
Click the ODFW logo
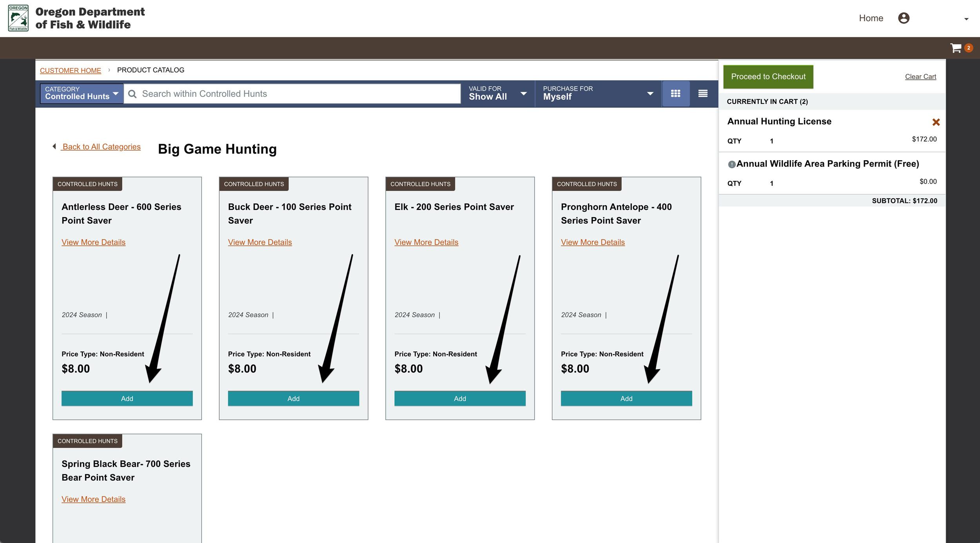tap(18, 17)
